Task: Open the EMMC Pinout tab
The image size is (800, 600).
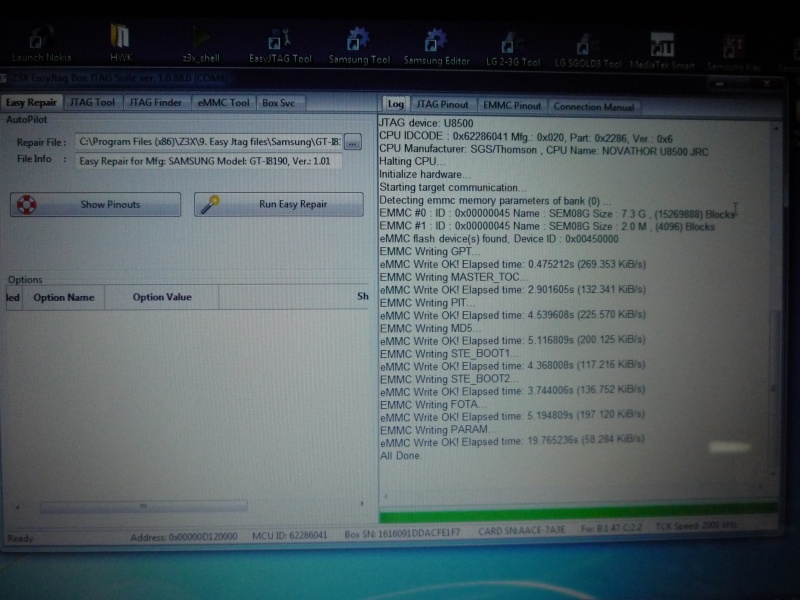Action: tap(512, 106)
